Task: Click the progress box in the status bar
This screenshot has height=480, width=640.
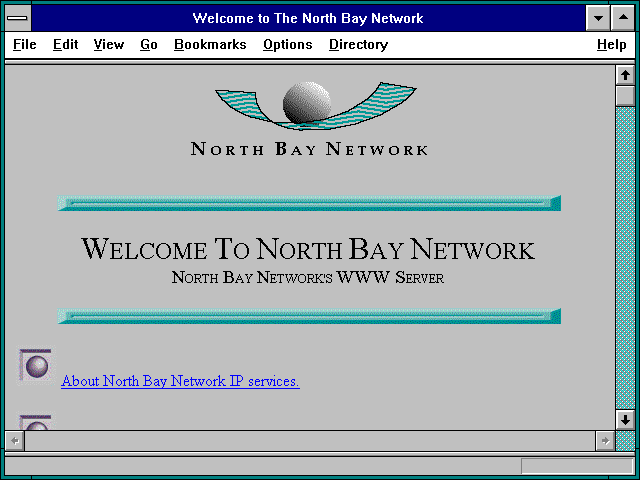Action: pos(577,466)
